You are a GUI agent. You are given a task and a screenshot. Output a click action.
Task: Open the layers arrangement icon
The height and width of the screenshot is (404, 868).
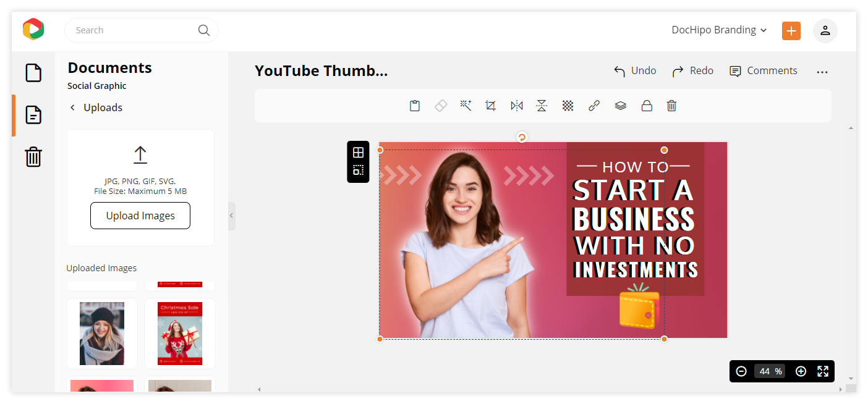[x=621, y=106]
